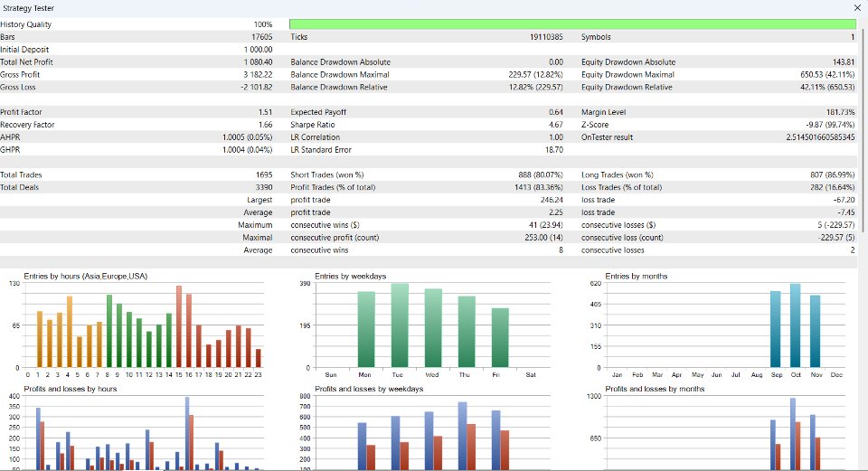Click the Symbols label
The image size is (868, 471).
coord(596,37)
